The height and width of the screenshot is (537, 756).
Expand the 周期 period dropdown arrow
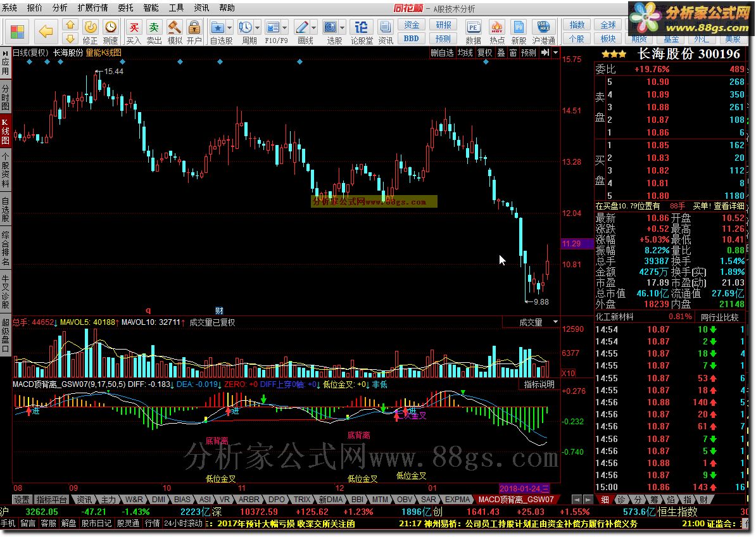(258, 28)
